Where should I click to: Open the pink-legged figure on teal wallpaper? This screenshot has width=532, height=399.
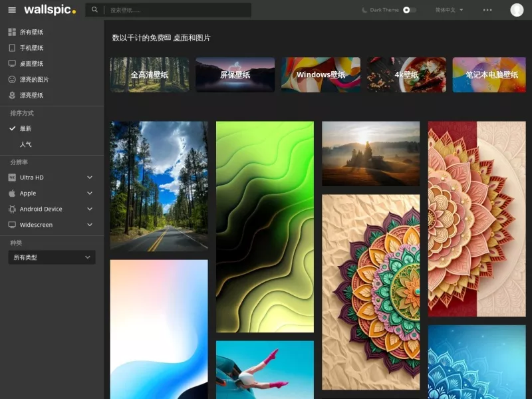(265, 370)
